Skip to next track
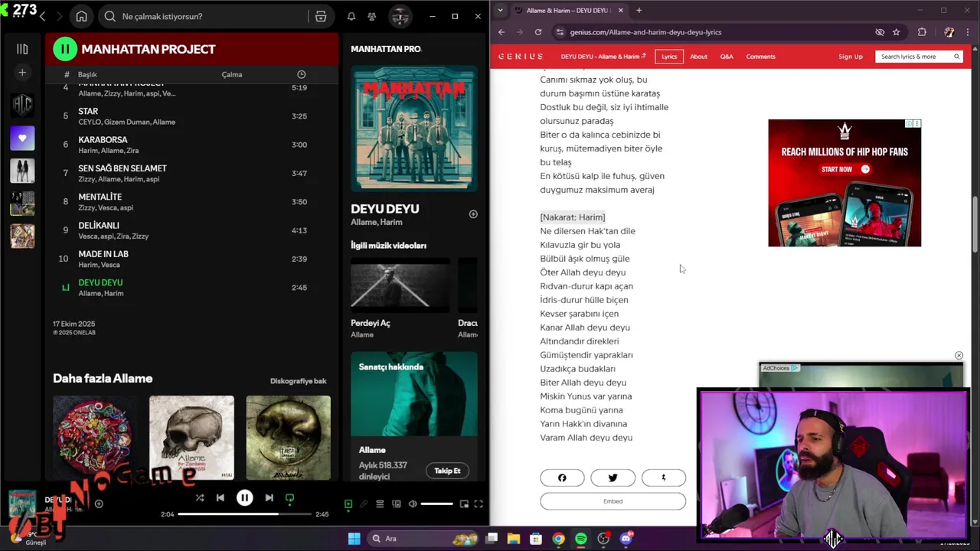The image size is (980, 551). pos(269,497)
